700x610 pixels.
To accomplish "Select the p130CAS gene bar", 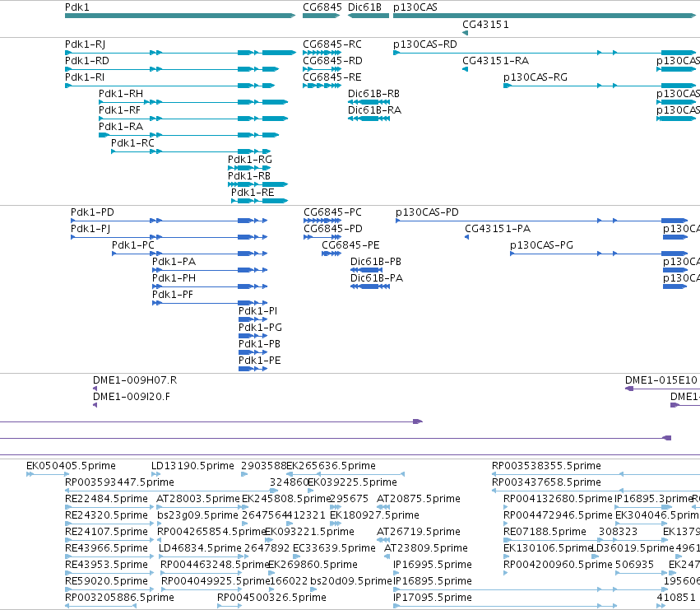I will tap(545, 16).
